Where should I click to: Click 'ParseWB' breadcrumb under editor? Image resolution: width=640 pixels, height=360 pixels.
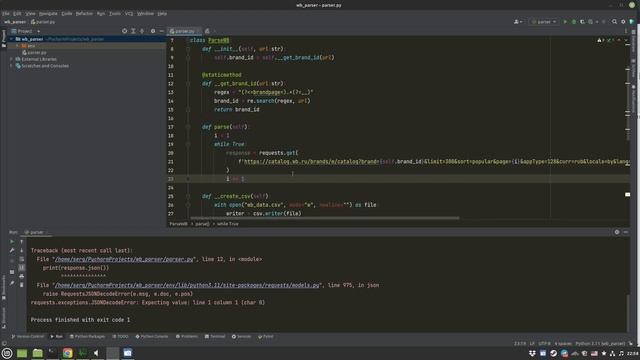[178, 224]
